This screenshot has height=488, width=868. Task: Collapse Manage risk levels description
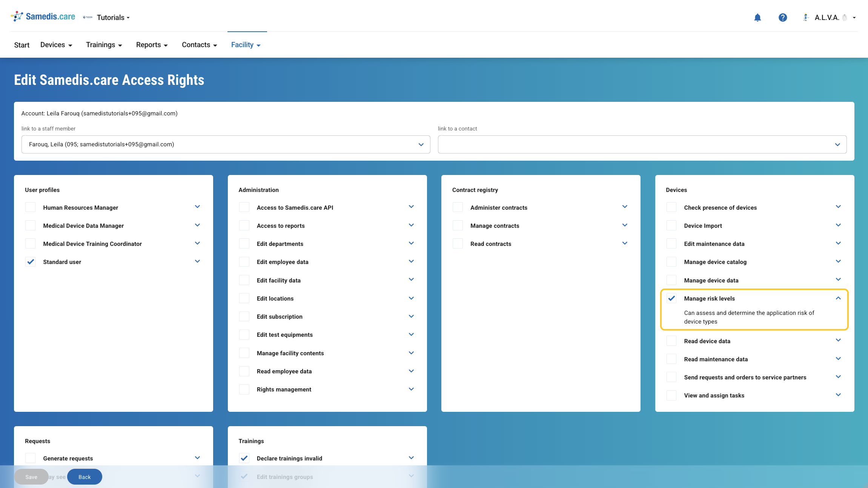point(838,298)
